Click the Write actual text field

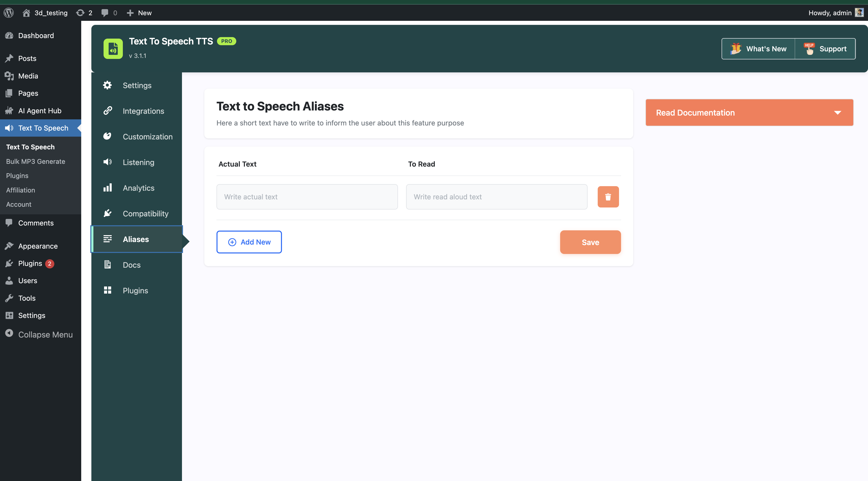point(307,197)
